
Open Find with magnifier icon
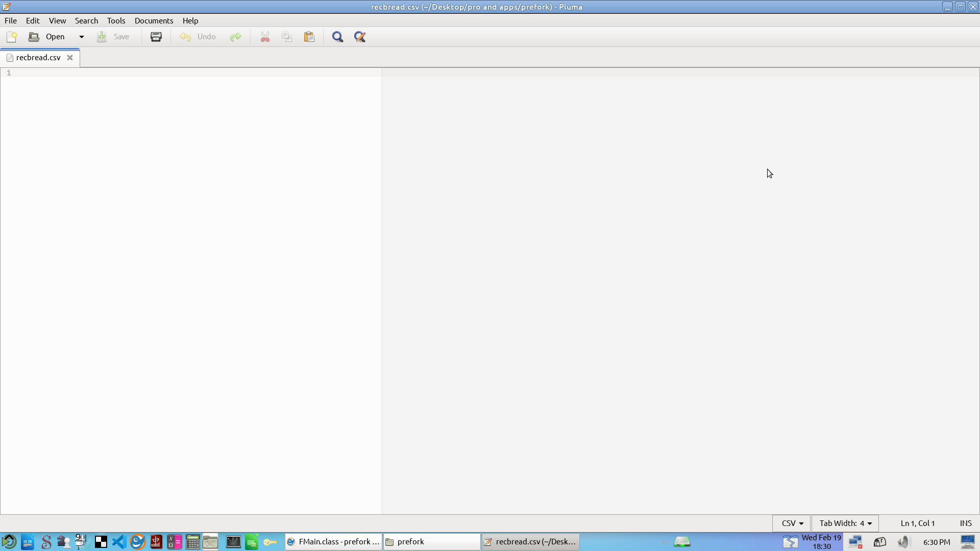click(x=337, y=37)
